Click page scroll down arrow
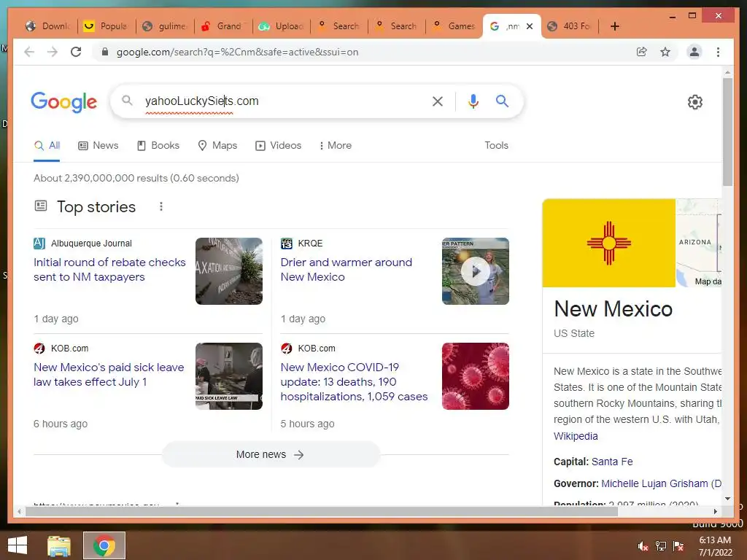Screen dimensions: 747x560 (x=727, y=499)
